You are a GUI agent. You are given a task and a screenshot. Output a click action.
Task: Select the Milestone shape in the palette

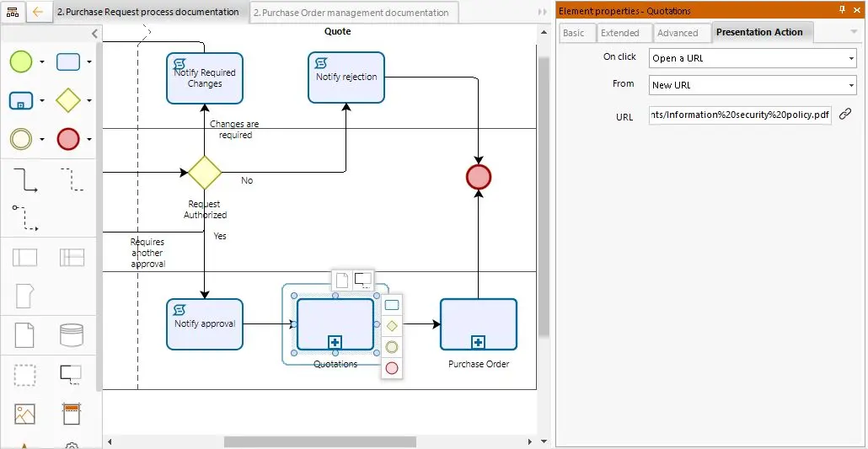click(25, 296)
